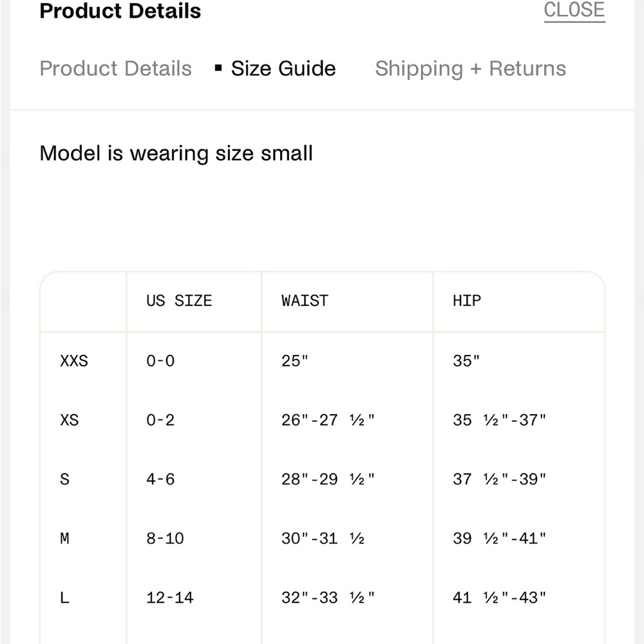
Task: Select the Size Guide tab
Action: 283,68
